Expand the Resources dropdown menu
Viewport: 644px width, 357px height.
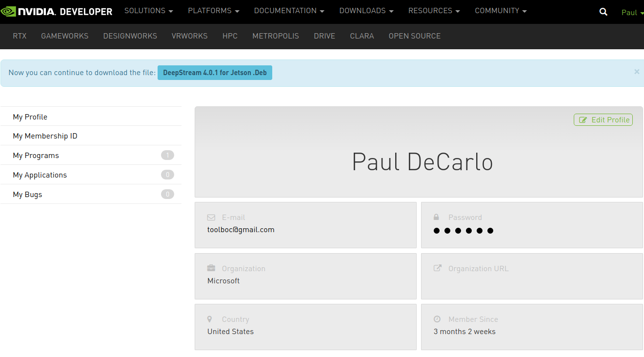(x=434, y=11)
